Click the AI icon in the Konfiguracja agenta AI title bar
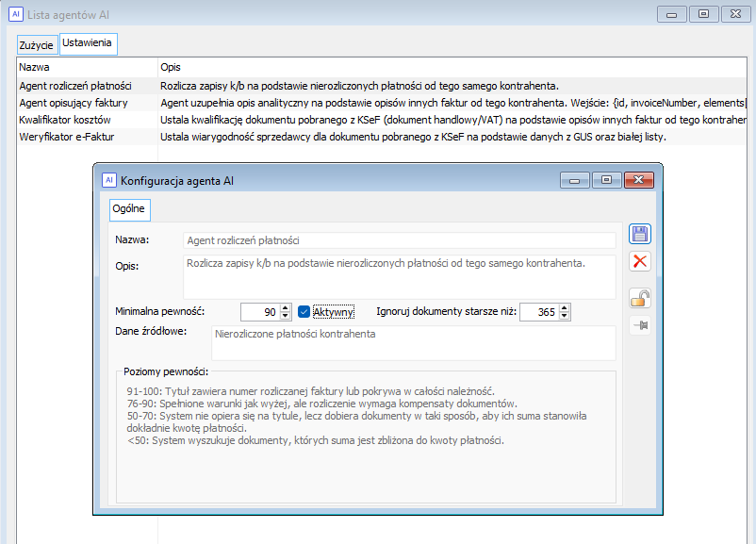Image resolution: width=756 pixels, height=544 pixels. (x=109, y=180)
